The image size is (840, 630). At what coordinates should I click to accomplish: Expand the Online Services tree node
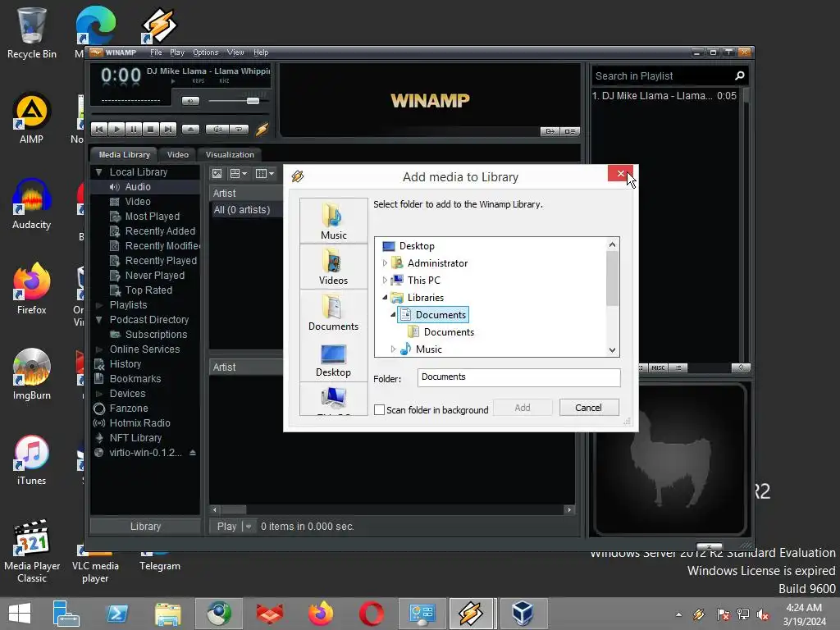pos(98,349)
